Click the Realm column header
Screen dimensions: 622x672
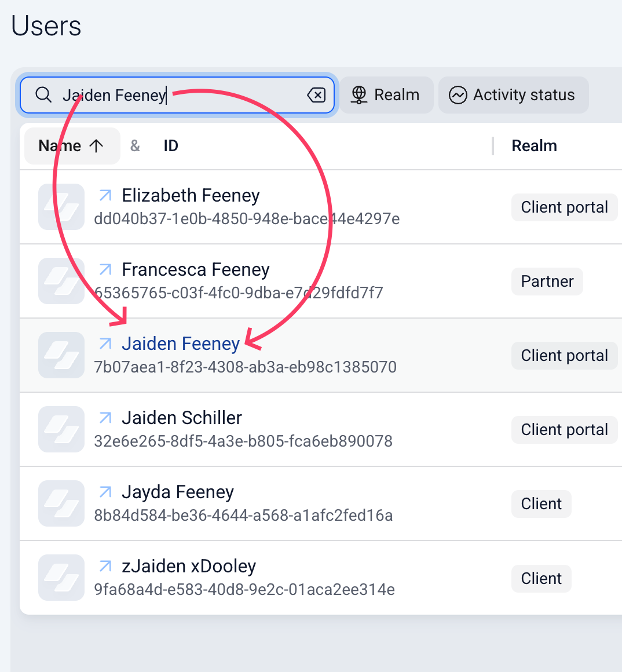point(534,146)
